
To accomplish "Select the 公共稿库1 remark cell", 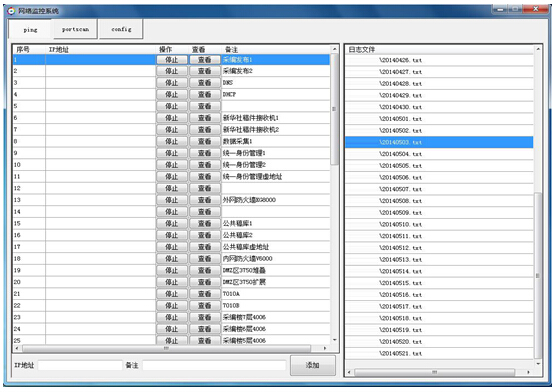I will click(x=276, y=223).
